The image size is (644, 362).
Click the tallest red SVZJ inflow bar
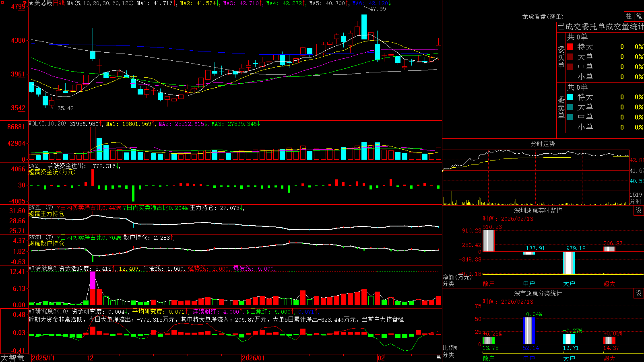coord(93,177)
